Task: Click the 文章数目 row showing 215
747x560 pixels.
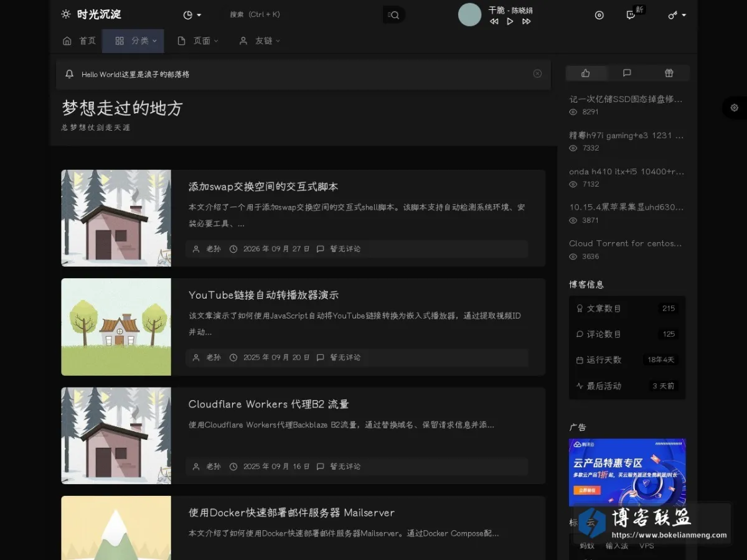Action: click(x=627, y=309)
